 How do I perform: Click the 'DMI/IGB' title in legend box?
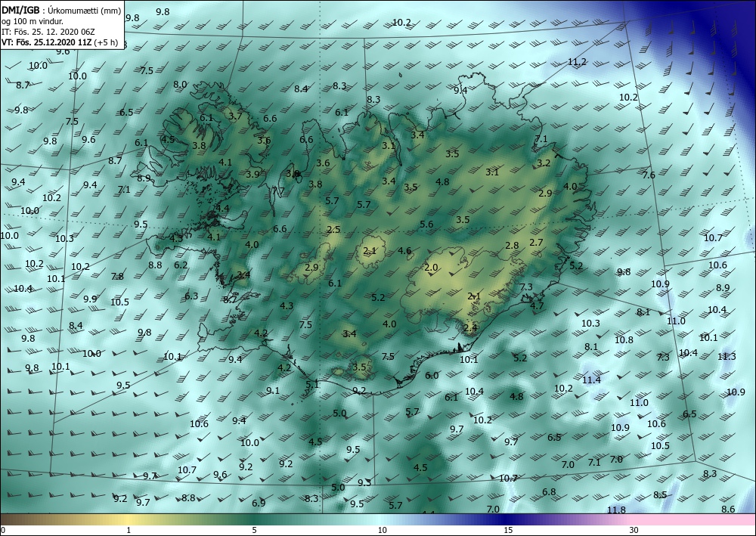20,10
